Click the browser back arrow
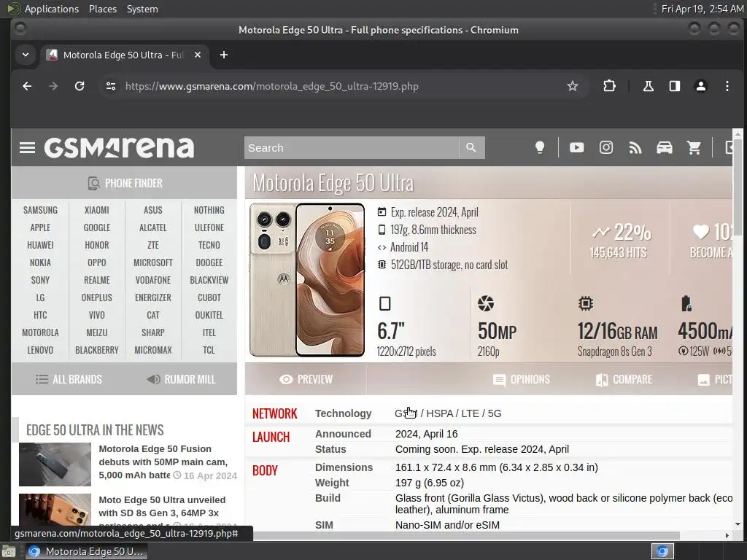 (27, 86)
